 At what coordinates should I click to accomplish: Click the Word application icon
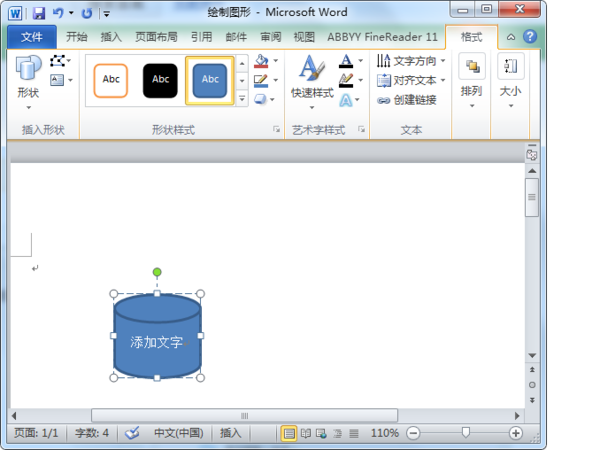15,13
